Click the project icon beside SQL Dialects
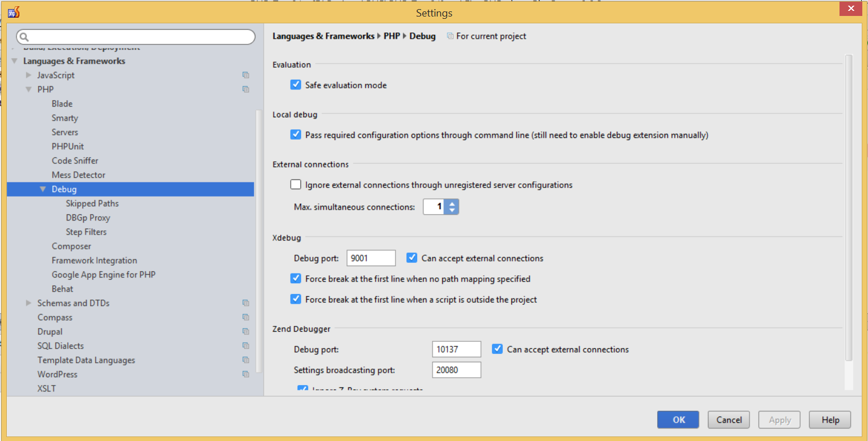 click(x=246, y=346)
